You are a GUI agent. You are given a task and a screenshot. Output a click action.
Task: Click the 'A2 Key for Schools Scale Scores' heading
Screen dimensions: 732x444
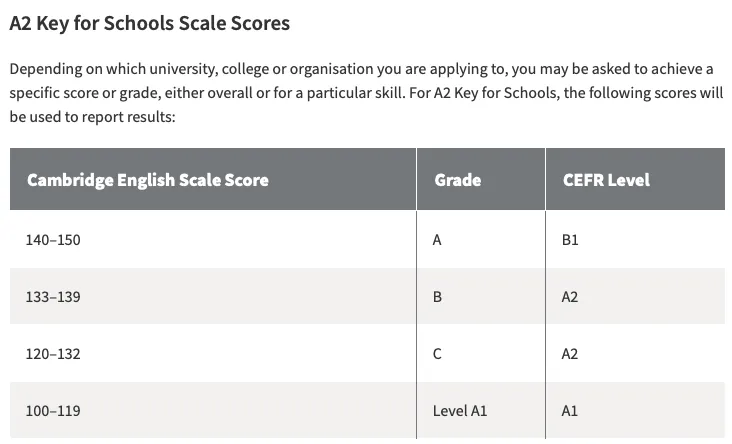click(x=150, y=23)
